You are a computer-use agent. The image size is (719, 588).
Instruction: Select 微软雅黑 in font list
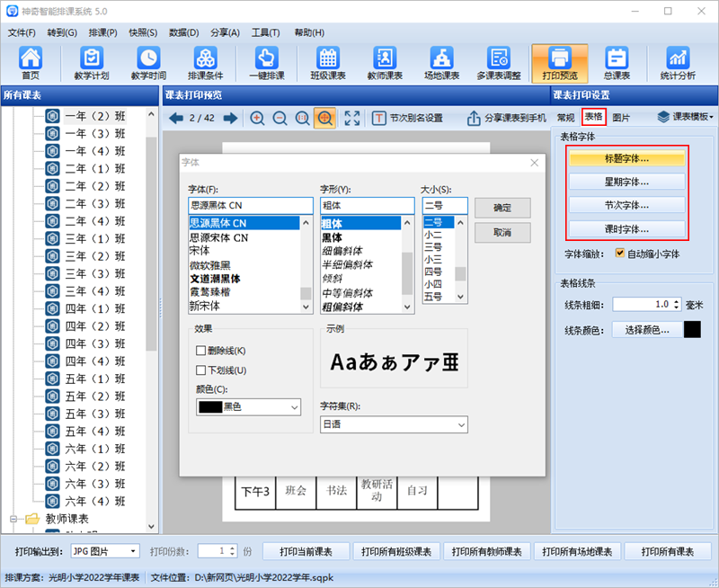pos(210,265)
